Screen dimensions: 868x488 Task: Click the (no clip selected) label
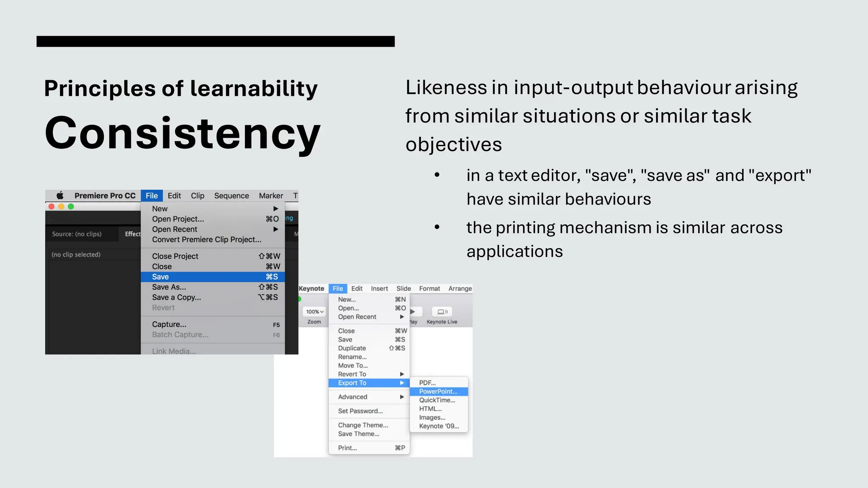coord(76,255)
